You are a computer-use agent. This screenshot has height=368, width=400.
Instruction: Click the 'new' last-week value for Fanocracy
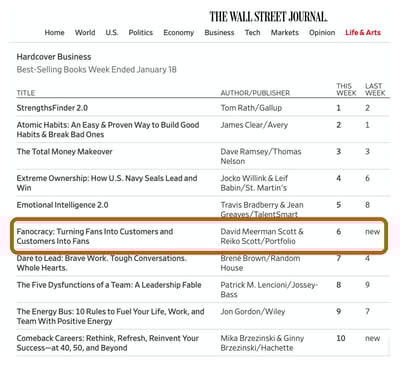coord(372,232)
